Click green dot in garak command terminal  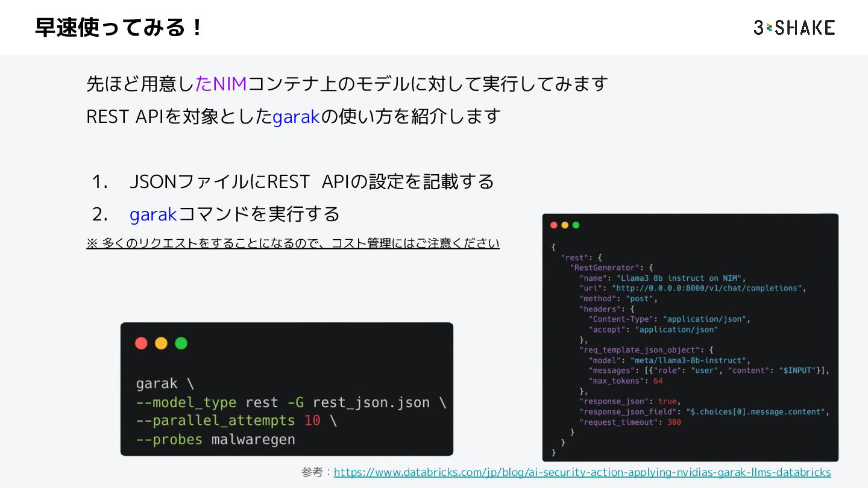point(181,343)
